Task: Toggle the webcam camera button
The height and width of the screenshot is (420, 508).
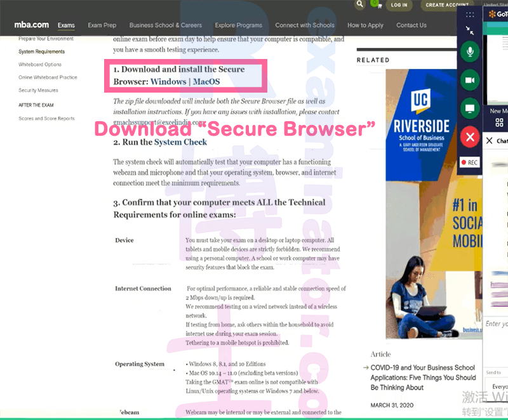Action: pyautogui.click(x=470, y=80)
